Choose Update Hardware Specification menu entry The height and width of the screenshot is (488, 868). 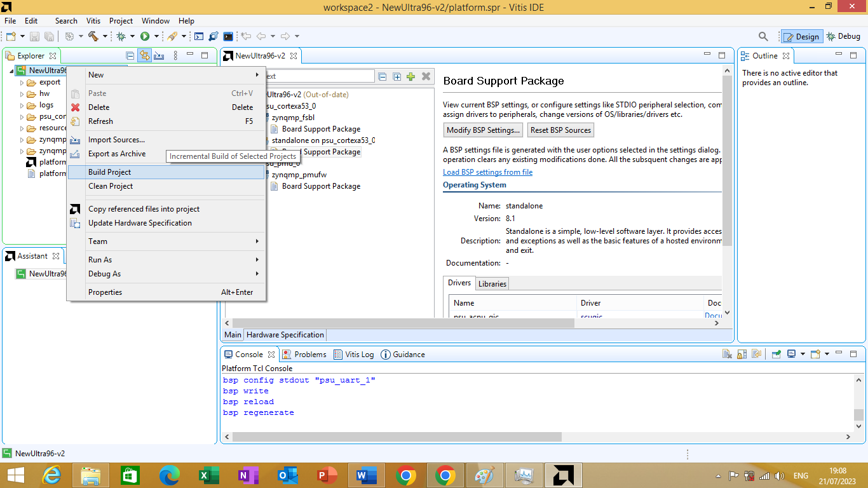(166, 223)
